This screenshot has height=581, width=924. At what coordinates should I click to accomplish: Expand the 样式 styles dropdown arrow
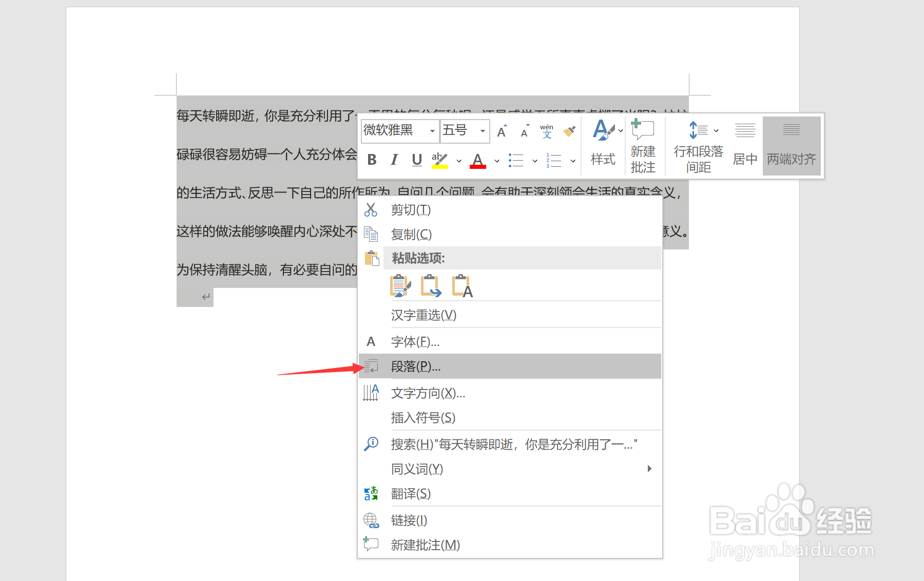click(x=621, y=130)
